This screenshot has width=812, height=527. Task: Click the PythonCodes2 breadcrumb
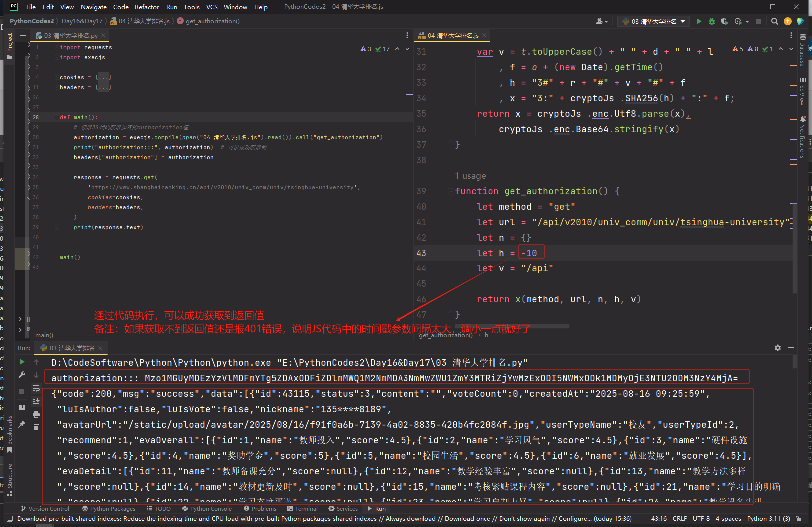[32, 21]
